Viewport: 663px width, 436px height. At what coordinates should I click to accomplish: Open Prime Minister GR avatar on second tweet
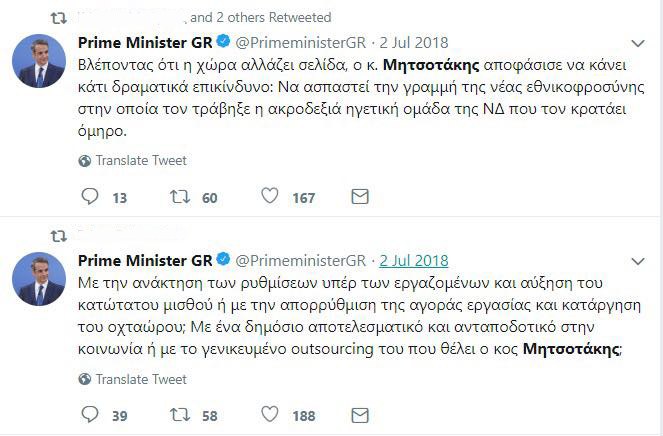click(x=39, y=279)
